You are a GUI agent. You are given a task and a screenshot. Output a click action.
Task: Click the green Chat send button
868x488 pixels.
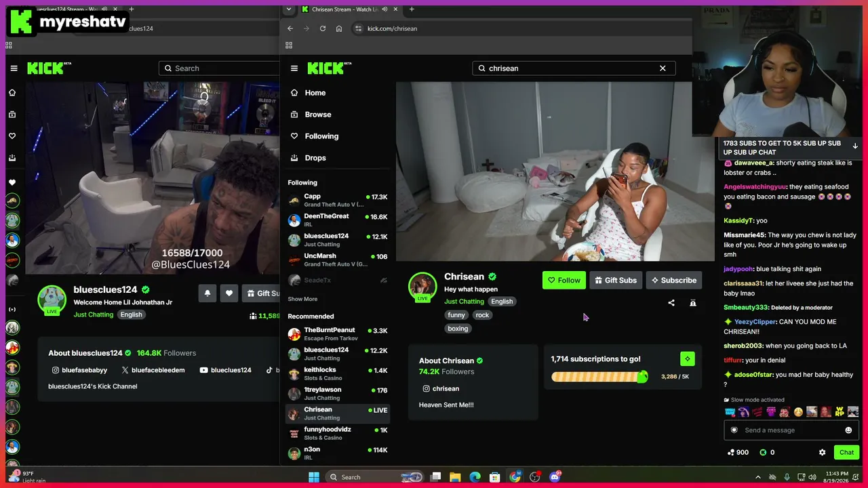tap(847, 452)
